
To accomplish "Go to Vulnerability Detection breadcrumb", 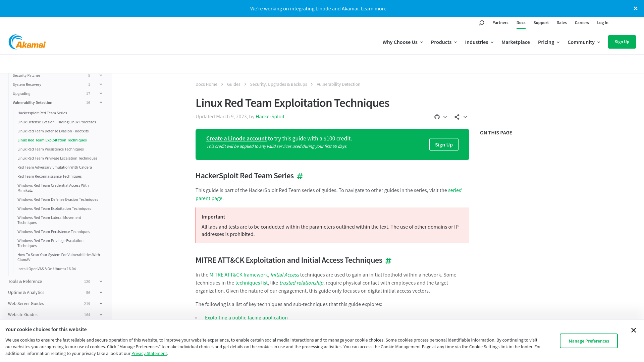I will click(338, 84).
